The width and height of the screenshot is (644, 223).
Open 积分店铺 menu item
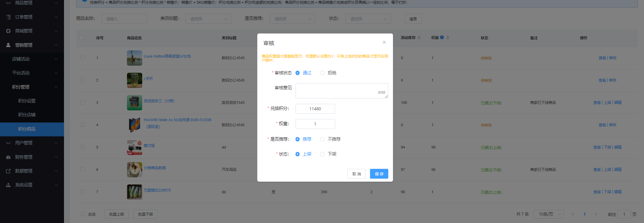[27, 115]
